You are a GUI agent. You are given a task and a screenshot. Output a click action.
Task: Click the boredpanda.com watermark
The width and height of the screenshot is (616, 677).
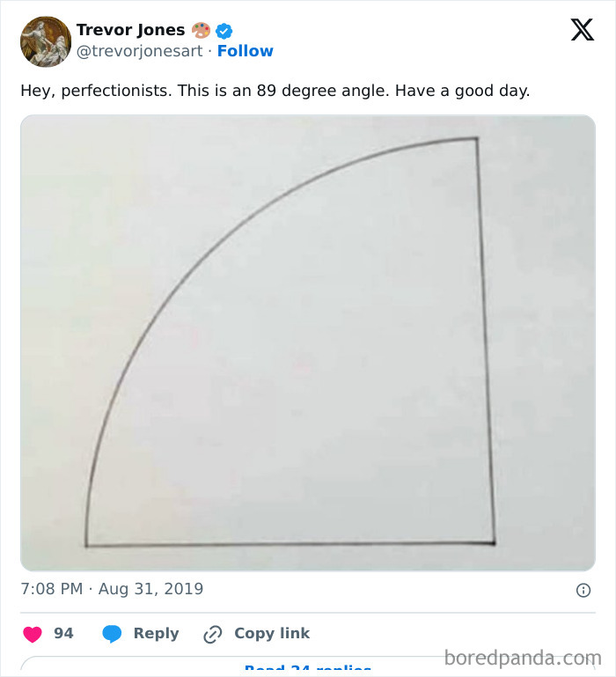click(522, 658)
